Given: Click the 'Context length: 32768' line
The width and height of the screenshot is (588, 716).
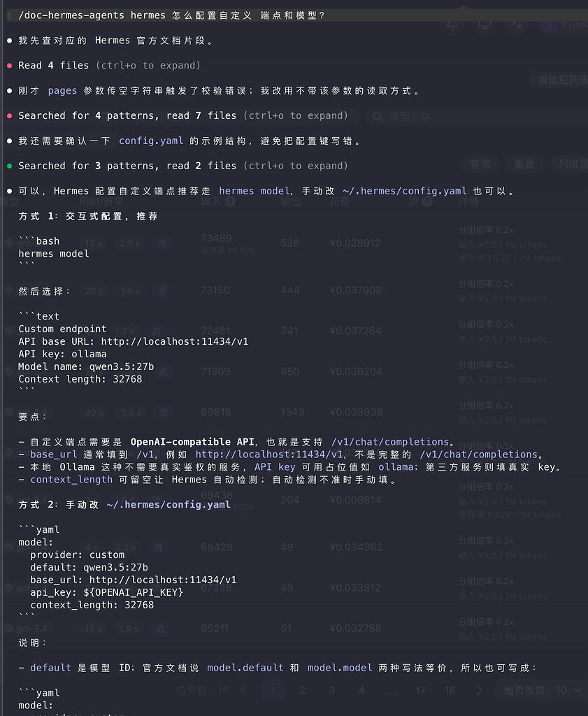Looking at the screenshot, I should [x=80, y=379].
